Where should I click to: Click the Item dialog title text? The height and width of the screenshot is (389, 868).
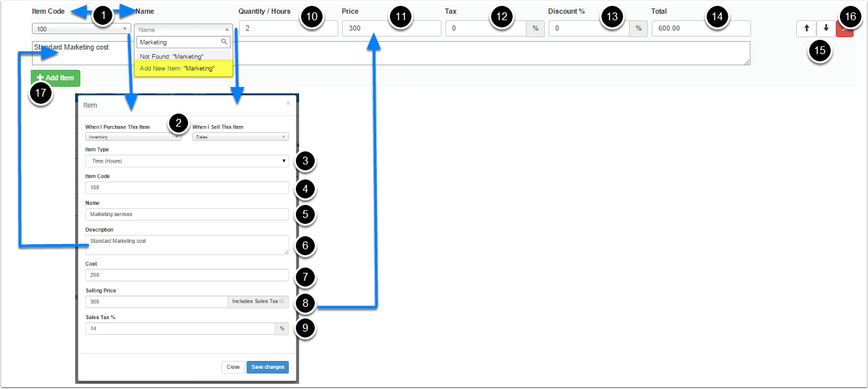pyautogui.click(x=90, y=105)
